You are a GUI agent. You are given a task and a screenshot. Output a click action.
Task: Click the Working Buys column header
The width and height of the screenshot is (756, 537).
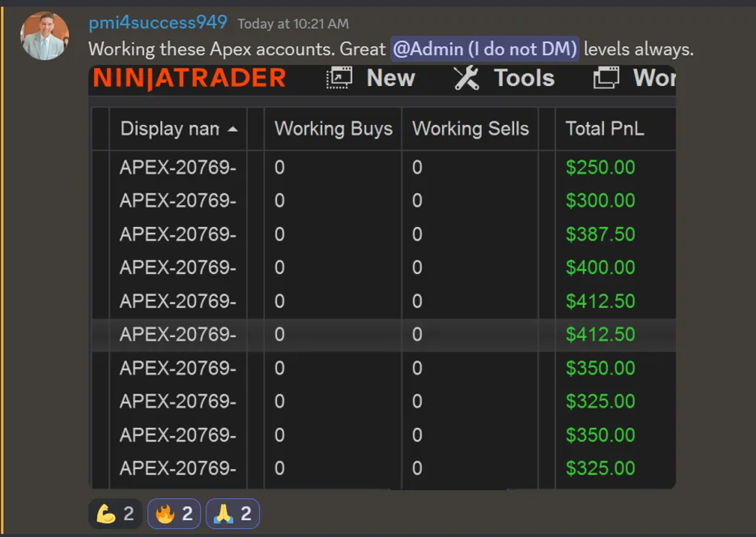[333, 129]
